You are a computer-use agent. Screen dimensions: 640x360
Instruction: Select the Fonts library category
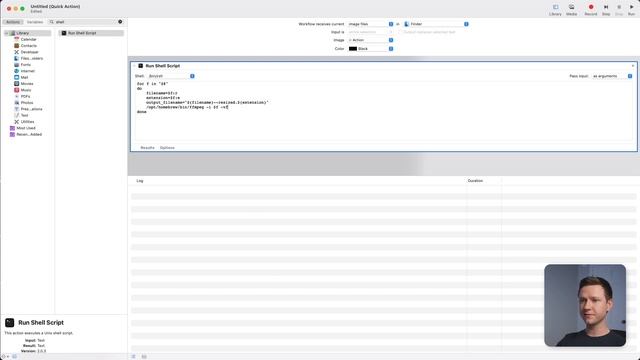[26, 64]
